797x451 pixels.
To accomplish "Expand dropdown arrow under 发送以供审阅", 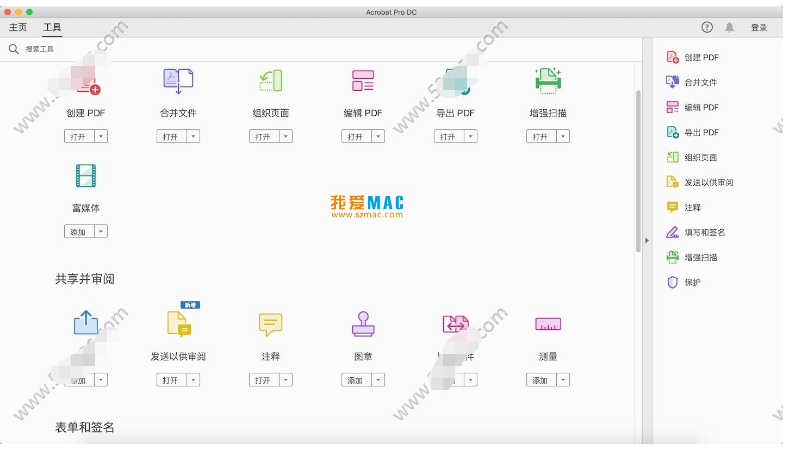I will 193,380.
